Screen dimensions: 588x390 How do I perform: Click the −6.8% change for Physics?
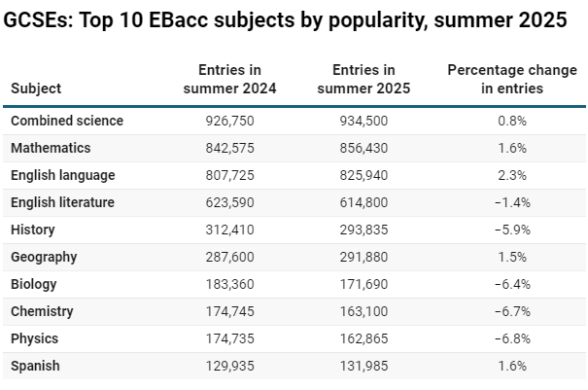tap(512, 338)
